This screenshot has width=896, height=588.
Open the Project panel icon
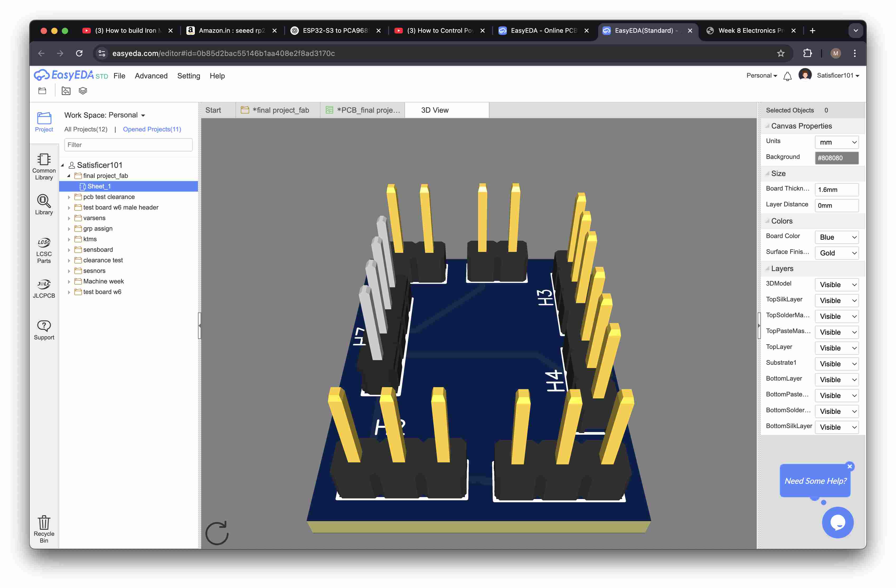pos(44,122)
